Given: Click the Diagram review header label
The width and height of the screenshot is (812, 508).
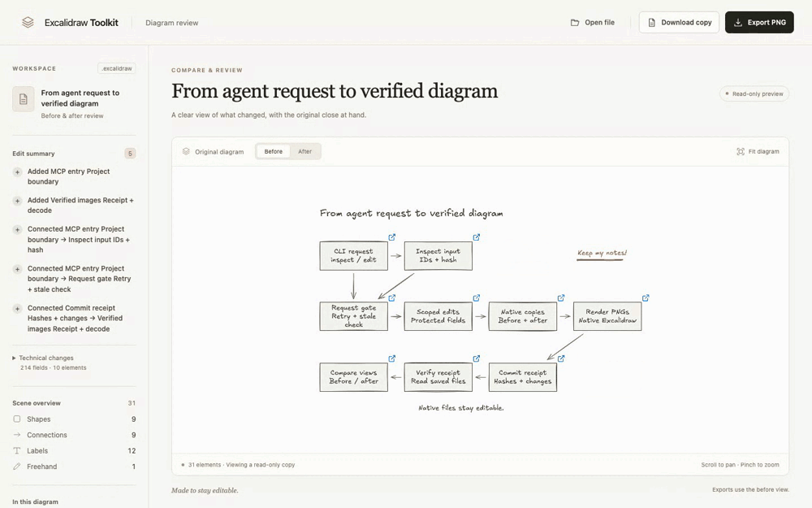Looking at the screenshot, I should (172, 23).
